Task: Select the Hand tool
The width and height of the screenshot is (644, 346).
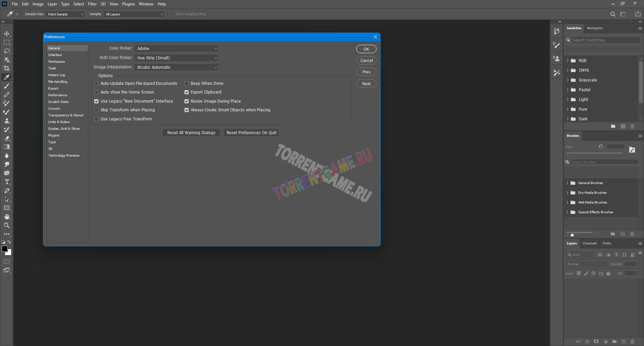Action: [x=7, y=217]
